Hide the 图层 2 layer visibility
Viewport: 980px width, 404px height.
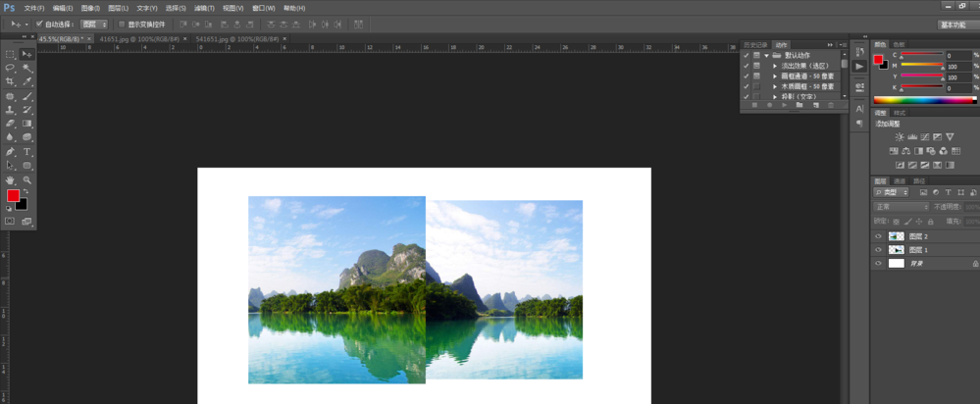(x=878, y=236)
